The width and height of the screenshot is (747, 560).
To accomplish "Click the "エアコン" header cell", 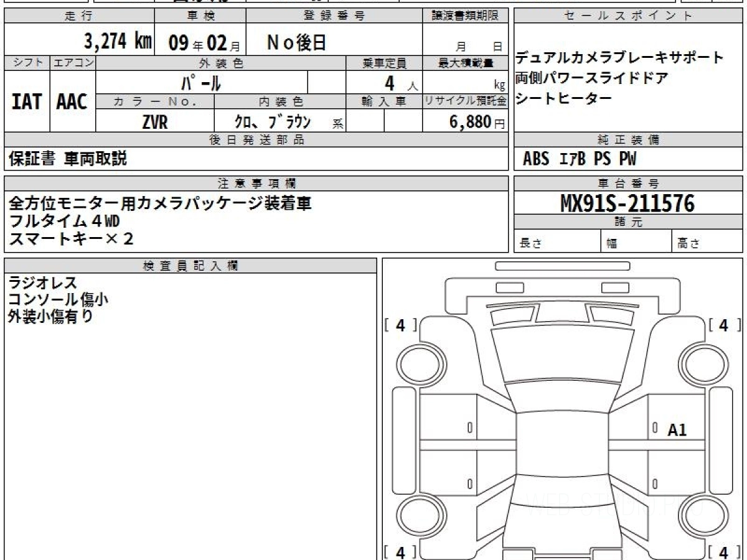I will click(x=72, y=63).
